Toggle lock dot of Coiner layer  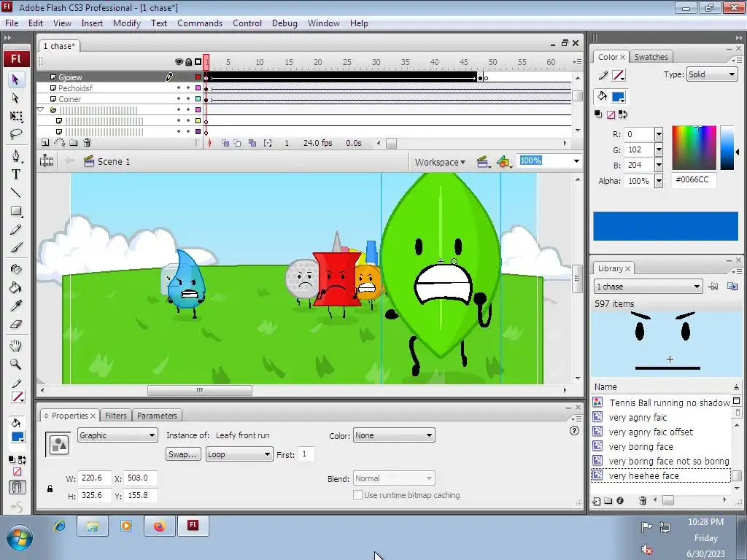tap(188, 99)
